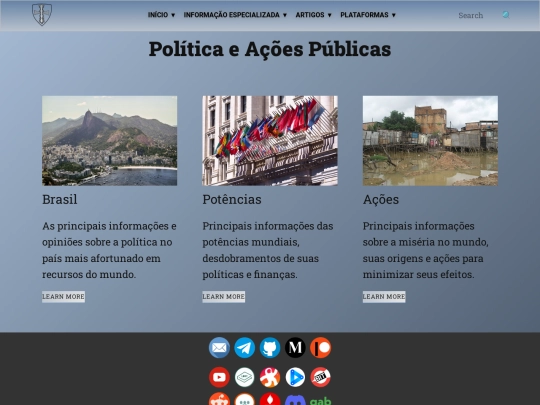Open the blue play-triangle icon

[x=295, y=377]
